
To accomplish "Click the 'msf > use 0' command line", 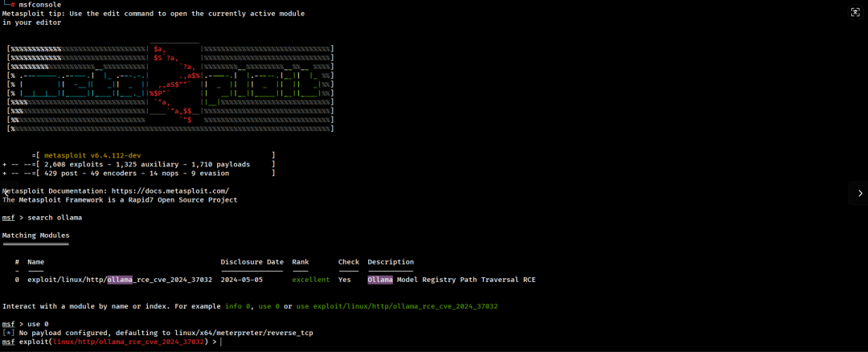I will (25, 324).
